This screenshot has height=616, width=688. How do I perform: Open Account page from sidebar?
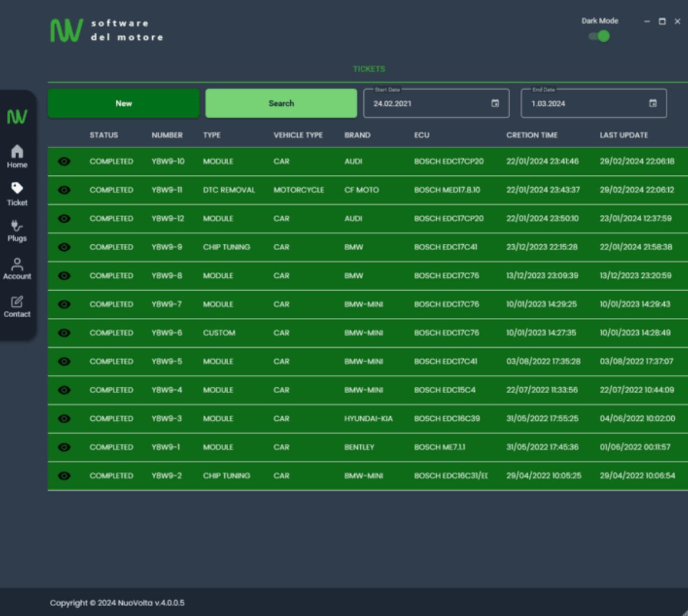coord(17,269)
